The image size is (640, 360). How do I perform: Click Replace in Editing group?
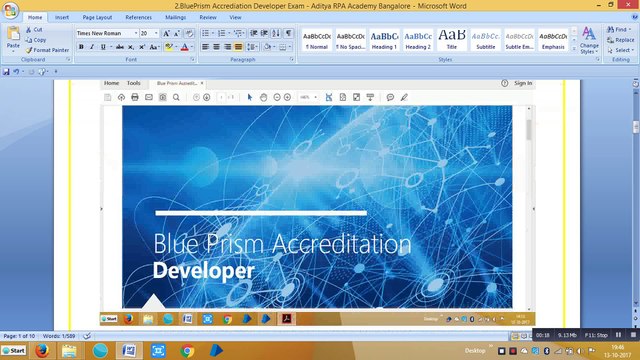tap(620, 40)
